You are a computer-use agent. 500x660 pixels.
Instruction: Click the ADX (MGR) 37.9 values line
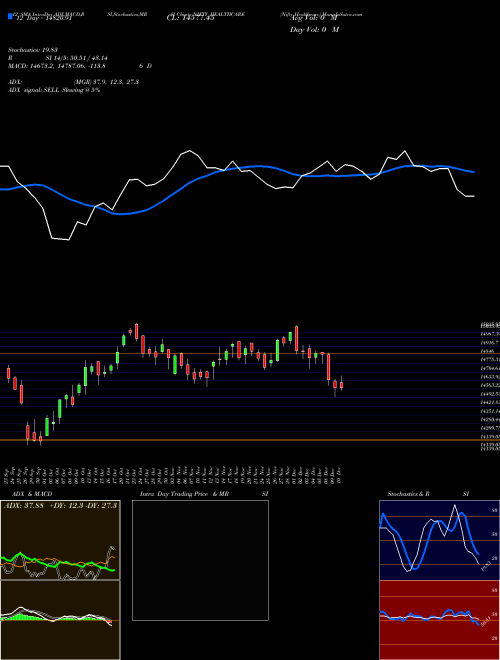(74, 82)
